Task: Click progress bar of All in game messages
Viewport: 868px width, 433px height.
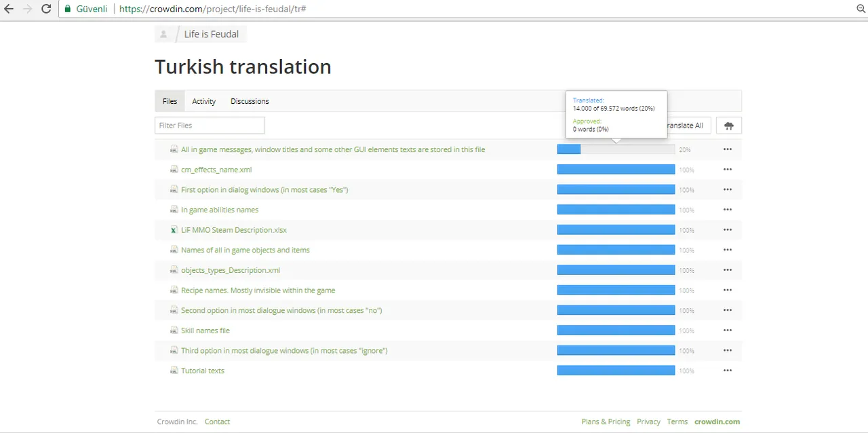Action: point(616,149)
